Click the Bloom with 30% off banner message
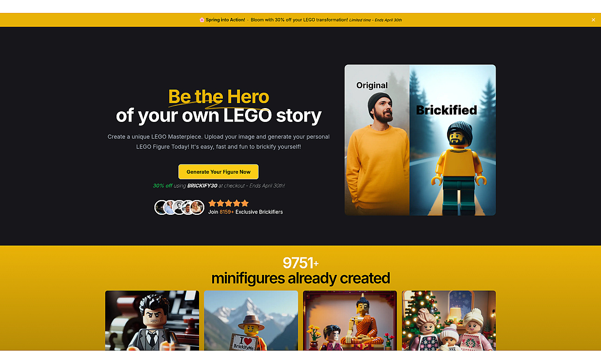The height and width of the screenshot is (364, 601). 299,20
